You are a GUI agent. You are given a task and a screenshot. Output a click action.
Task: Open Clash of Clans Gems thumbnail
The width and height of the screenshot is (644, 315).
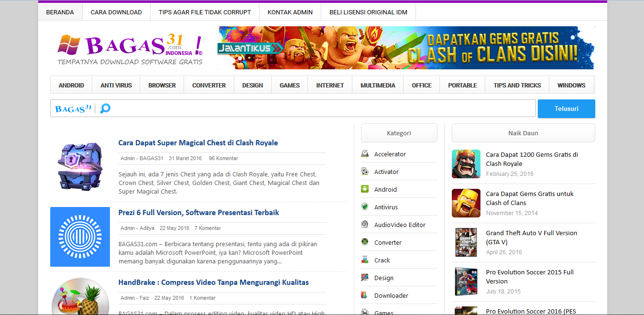[466, 203]
